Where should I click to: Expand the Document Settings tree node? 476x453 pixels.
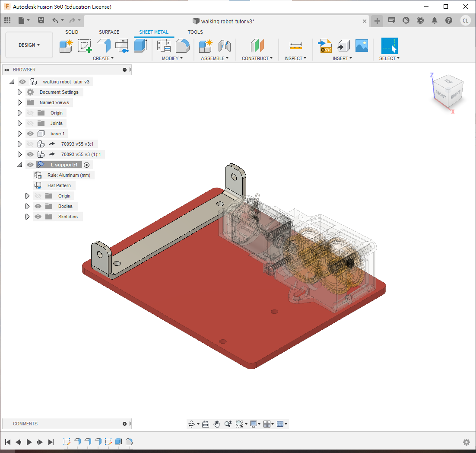click(19, 92)
